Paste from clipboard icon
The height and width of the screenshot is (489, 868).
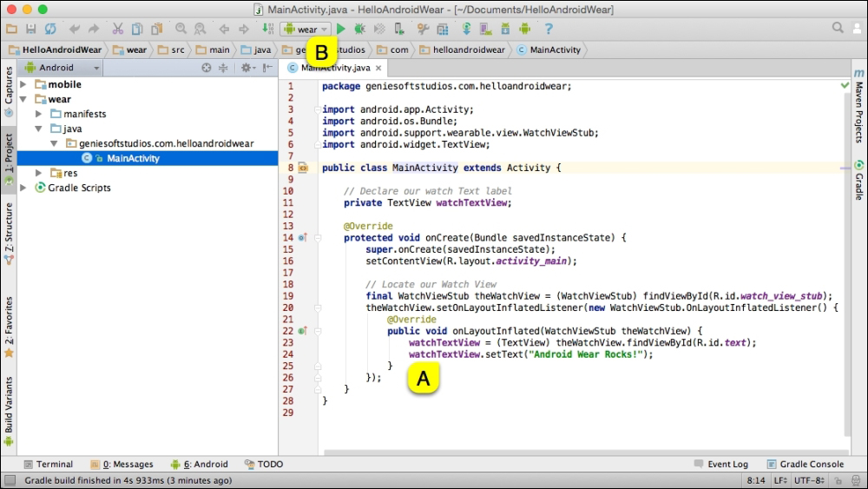pos(157,29)
